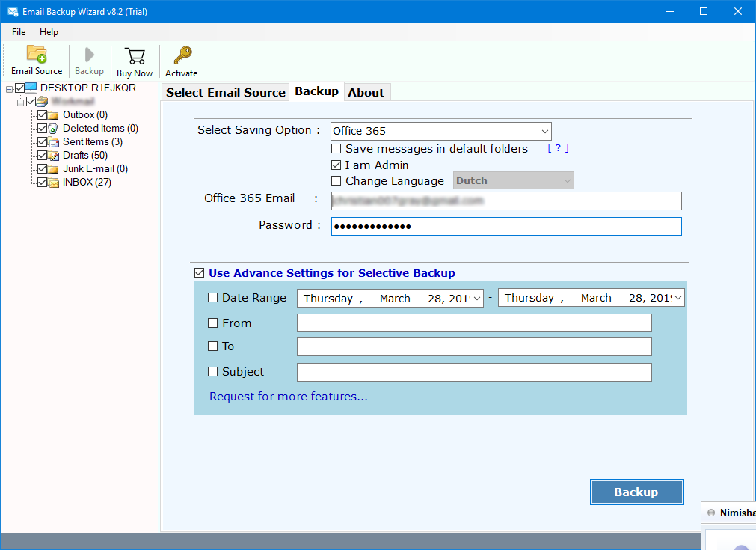Select the Outbox folder icon

pos(53,114)
